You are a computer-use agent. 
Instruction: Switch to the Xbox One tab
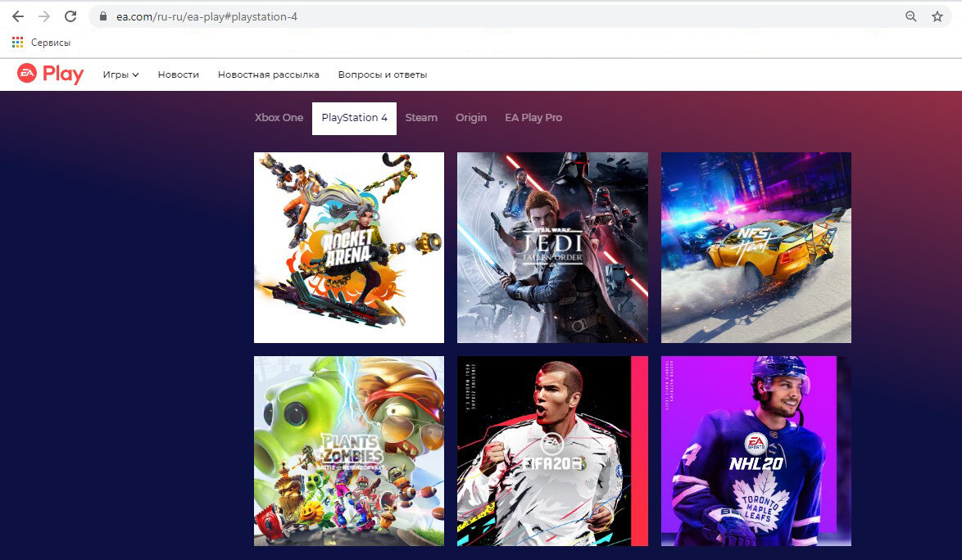point(279,118)
